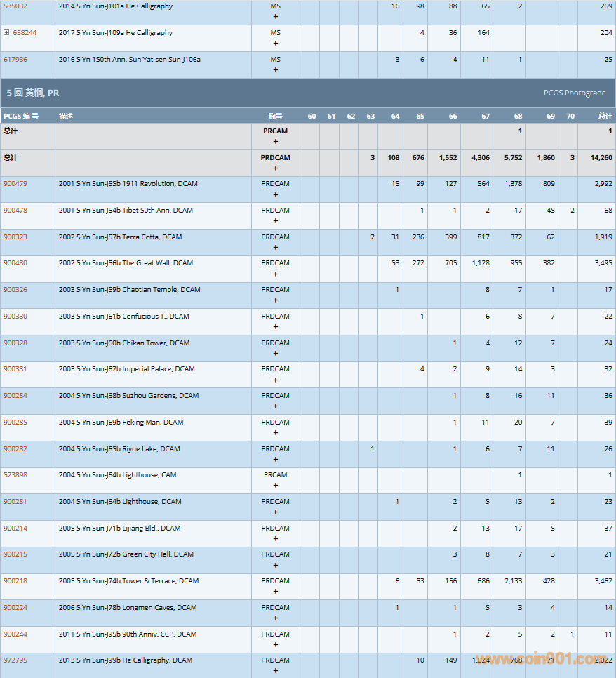This screenshot has height=678, width=616.
Task: Expand the plus in Terra Cotta row
Action: pos(275,248)
